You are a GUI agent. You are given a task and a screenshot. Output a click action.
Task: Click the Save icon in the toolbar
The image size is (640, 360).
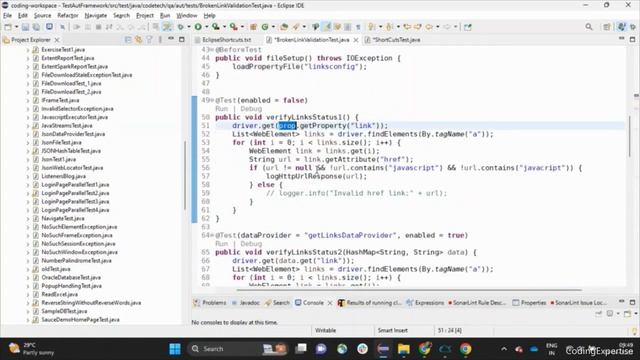pyautogui.click(x=25, y=27)
